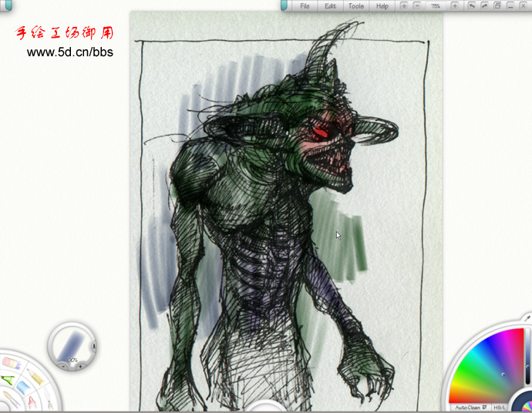Open the File menu
Screen dimensions: 532x413
click(x=305, y=6)
